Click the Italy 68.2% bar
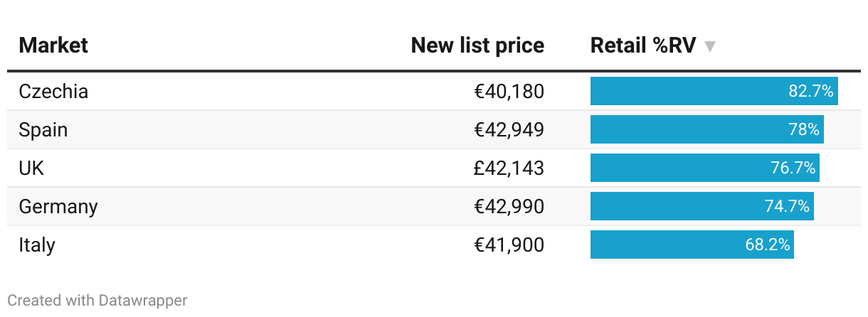The width and height of the screenshot is (868, 317). pyautogui.click(x=692, y=245)
